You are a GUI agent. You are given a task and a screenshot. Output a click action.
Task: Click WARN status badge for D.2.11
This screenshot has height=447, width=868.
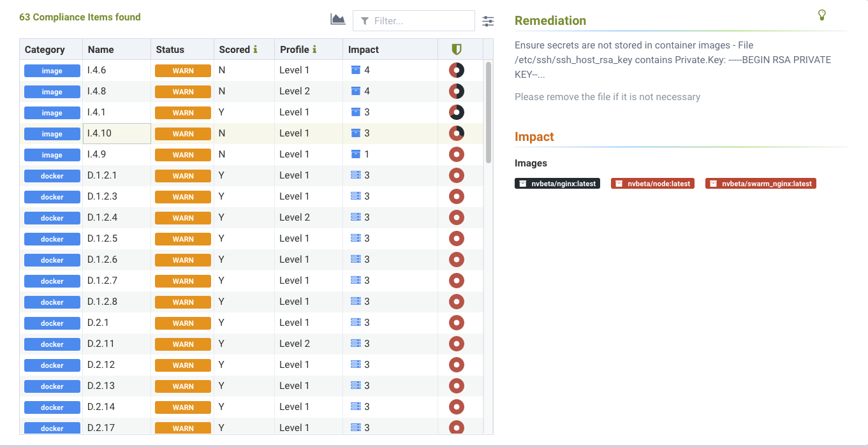pos(182,344)
